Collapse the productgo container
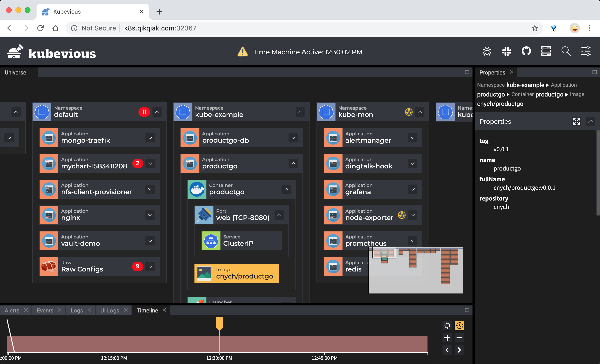The image size is (600, 364). [x=286, y=189]
